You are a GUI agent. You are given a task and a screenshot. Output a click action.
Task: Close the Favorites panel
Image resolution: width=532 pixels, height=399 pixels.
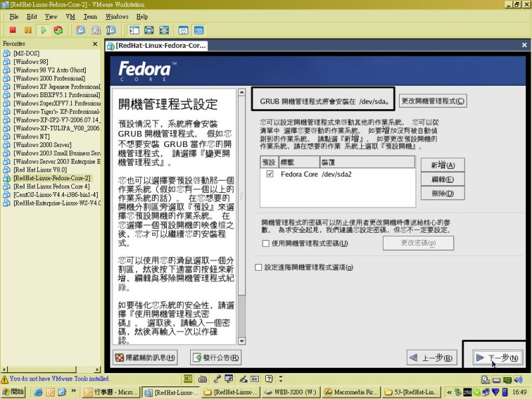pos(95,44)
